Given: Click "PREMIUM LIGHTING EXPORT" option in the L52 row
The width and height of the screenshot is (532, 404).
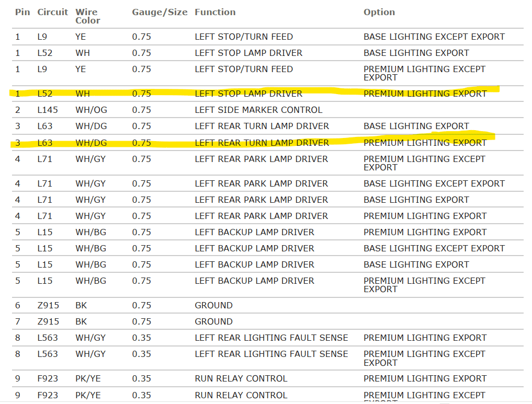Looking at the screenshot, I should (x=425, y=94).
